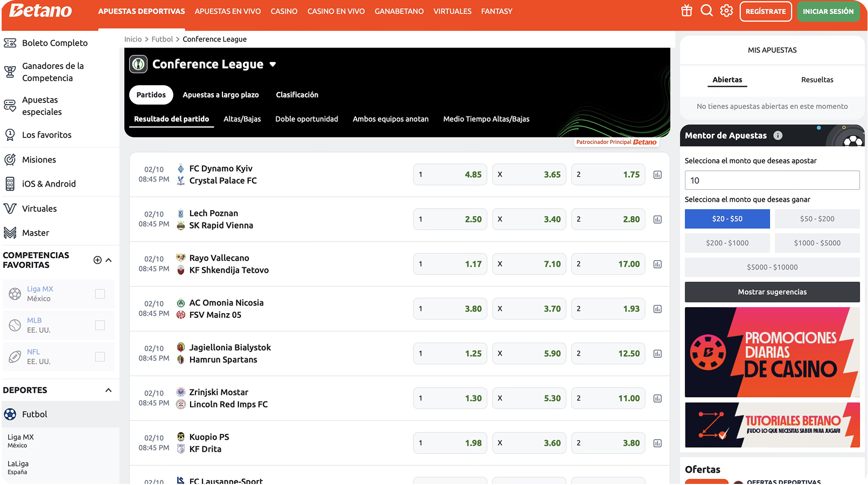The width and height of the screenshot is (868, 485).
Task: Select the $50 - $200 win range
Action: pyautogui.click(x=817, y=219)
